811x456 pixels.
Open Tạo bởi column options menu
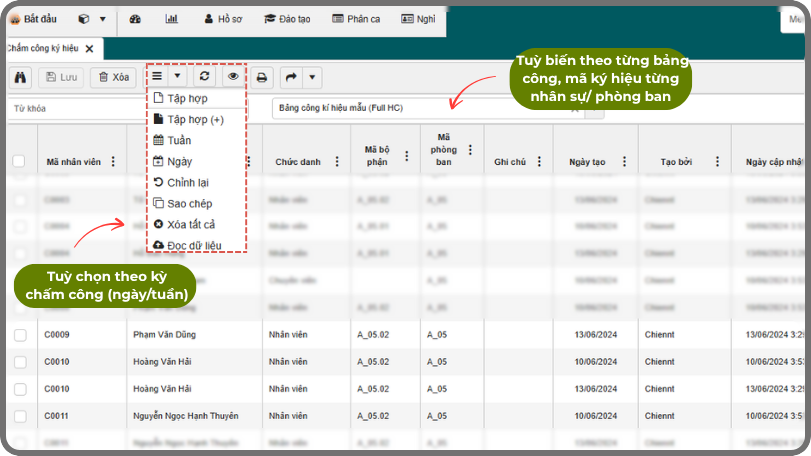click(x=717, y=162)
